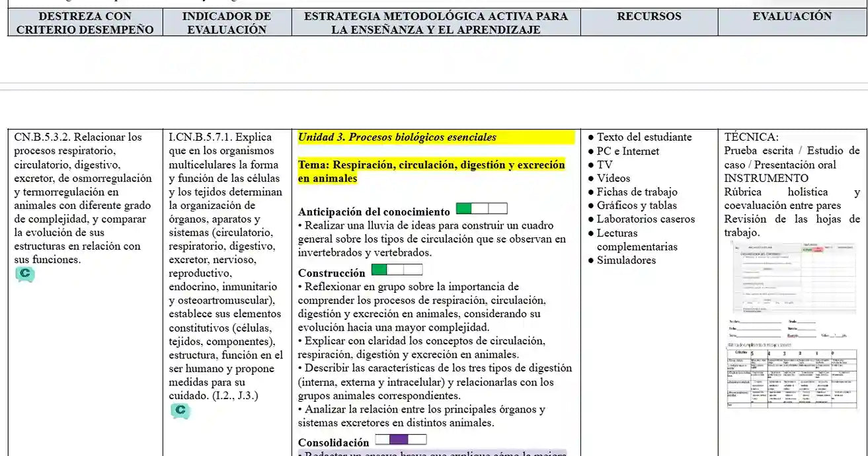This screenshot has width=868, height=456.
Task: Click the INSTRUMENTO label text
Action: [766, 178]
